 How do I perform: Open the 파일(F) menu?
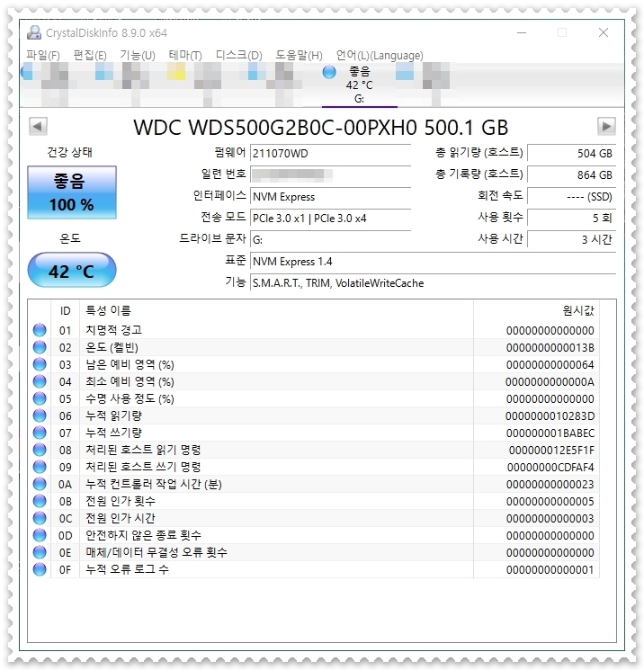click(43, 55)
